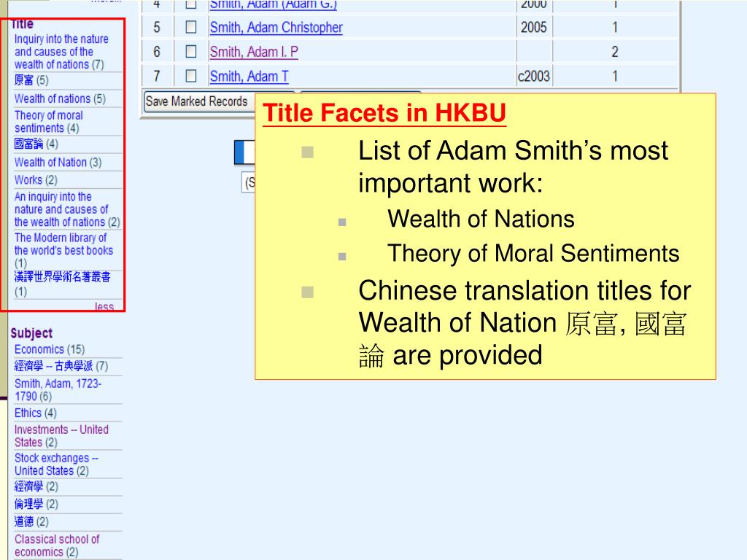Mark the checkbox for Smith, Adam T

(190, 76)
